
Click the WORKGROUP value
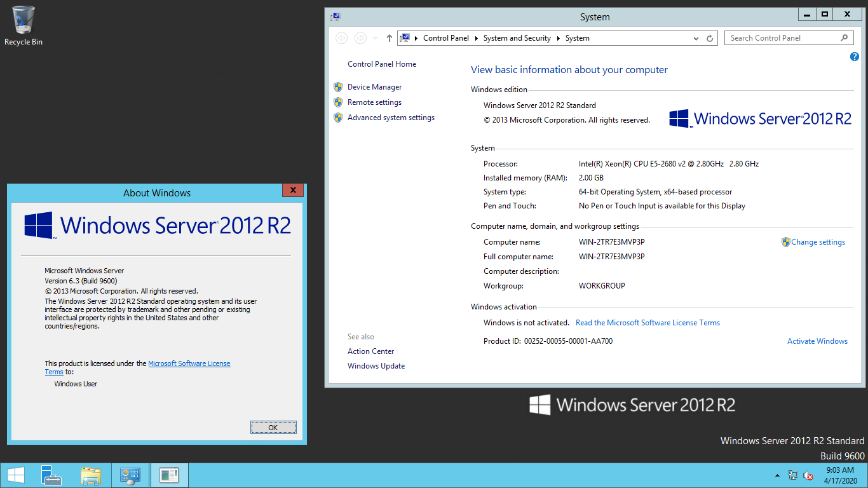(x=602, y=286)
